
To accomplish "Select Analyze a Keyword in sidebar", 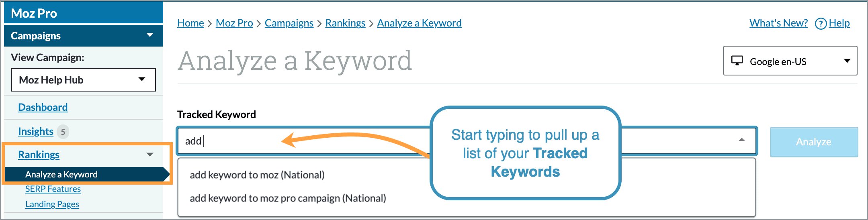I will (x=61, y=174).
